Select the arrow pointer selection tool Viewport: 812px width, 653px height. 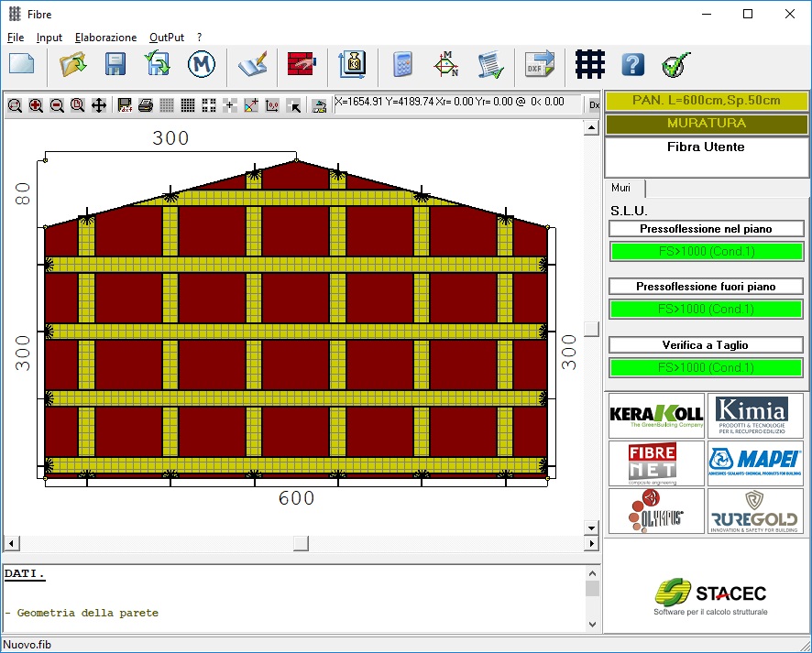tap(293, 105)
